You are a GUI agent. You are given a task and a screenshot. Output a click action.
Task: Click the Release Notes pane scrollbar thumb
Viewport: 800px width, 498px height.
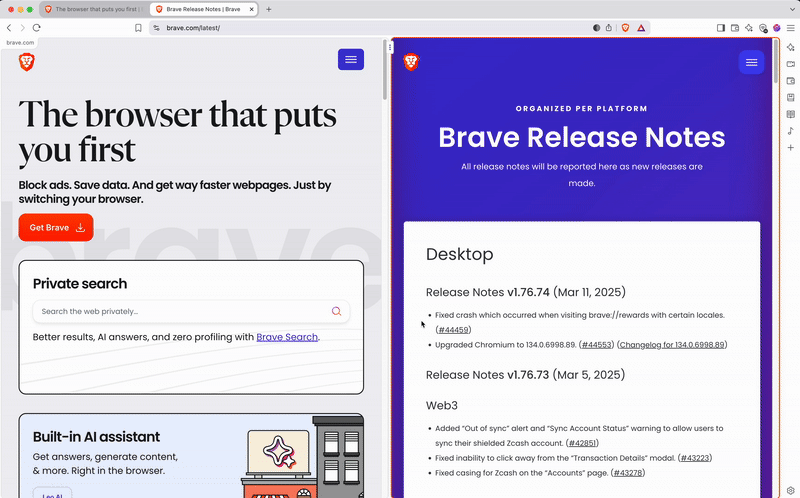coord(776,61)
